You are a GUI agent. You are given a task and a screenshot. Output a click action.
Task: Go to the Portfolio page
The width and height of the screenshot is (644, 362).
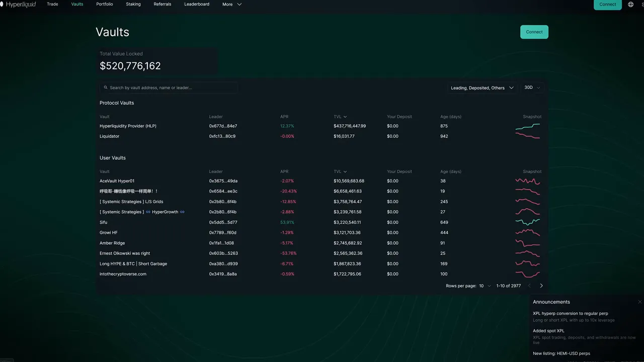105,4
